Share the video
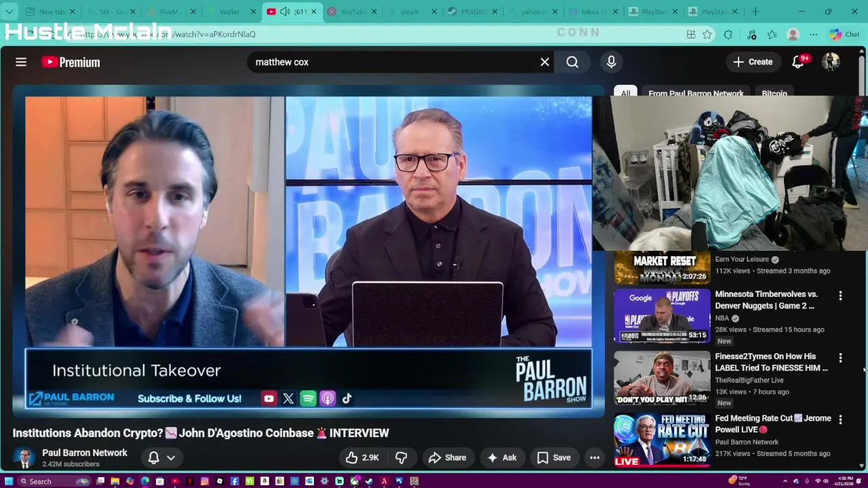The width and height of the screenshot is (868, 488). pyautogui.click(x=447, y=457)
